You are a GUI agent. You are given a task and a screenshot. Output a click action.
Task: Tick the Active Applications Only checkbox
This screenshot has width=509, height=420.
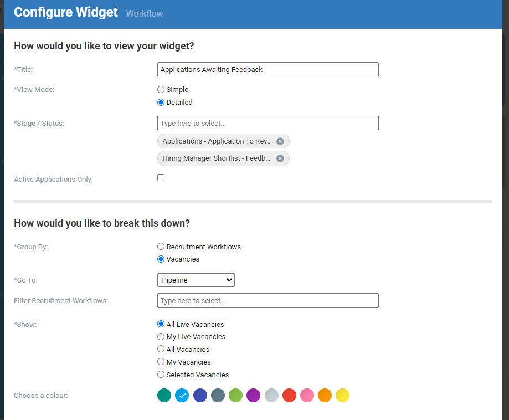click(x=161, y=178)
